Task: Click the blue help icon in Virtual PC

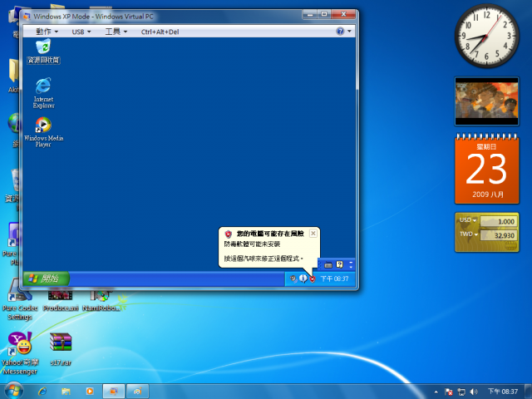Action: click(x=340, y=32)
